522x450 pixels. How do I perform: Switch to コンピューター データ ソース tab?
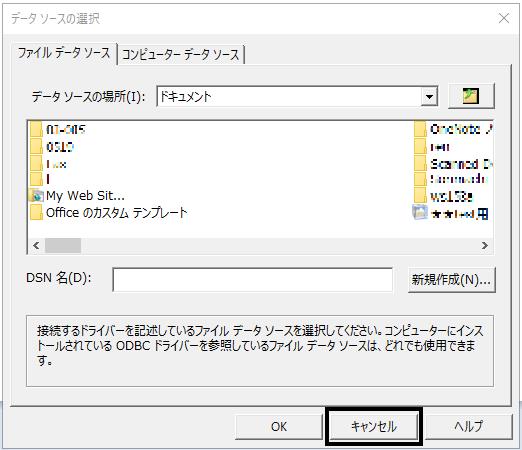(181, 54)
